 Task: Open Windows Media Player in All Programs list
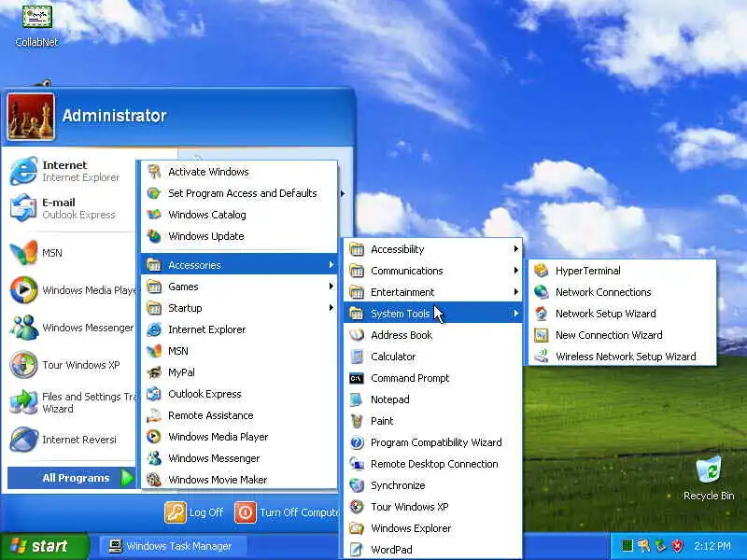click(239, 437)
